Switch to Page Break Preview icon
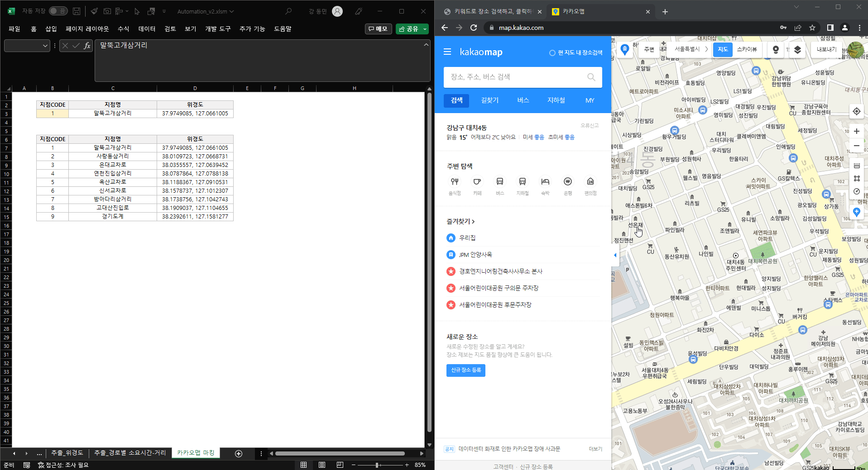Viewport: 868px width, 470px height. [x=340, y=465]
